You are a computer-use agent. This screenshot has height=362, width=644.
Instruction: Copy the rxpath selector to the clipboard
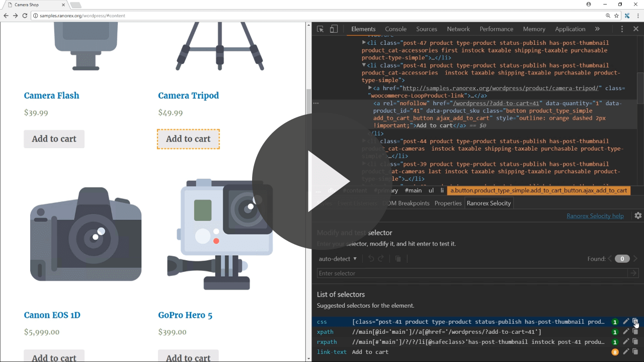tap(635, 342)
